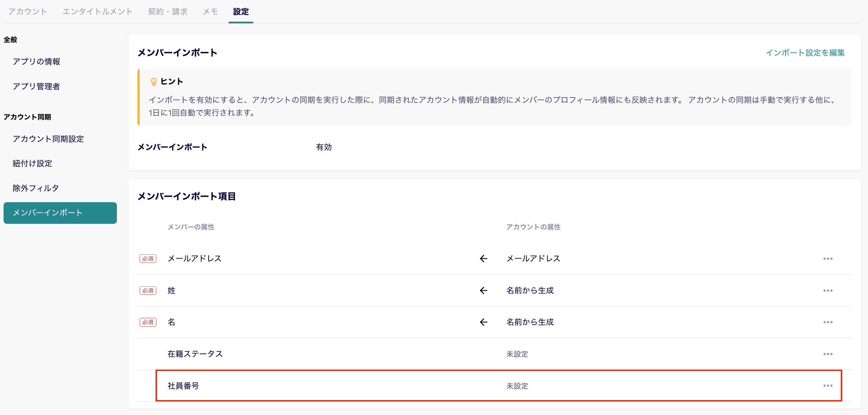Click the インポート設定を編集 link
Viewport: 868px width, 415px height.
(x=805, y=53)
